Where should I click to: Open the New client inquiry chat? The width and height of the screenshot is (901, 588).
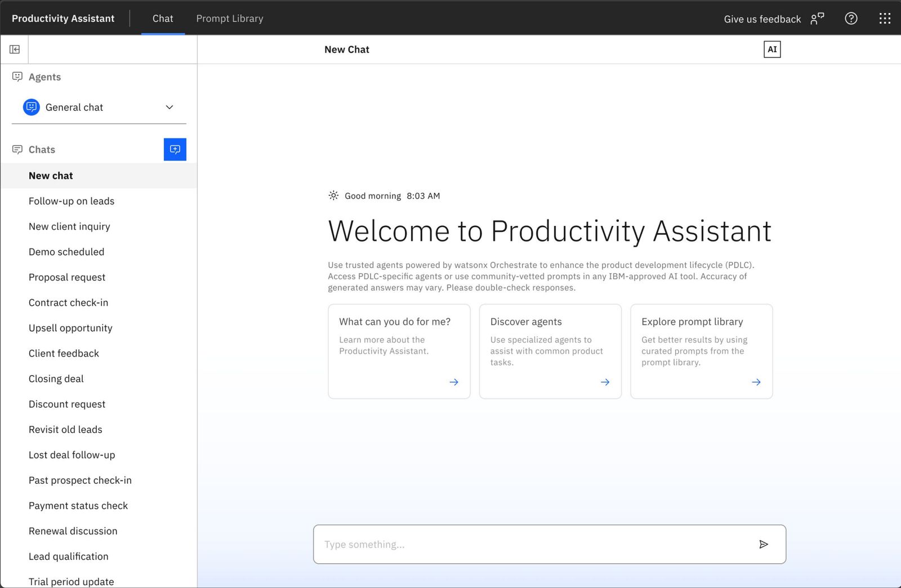coord(99,226)
